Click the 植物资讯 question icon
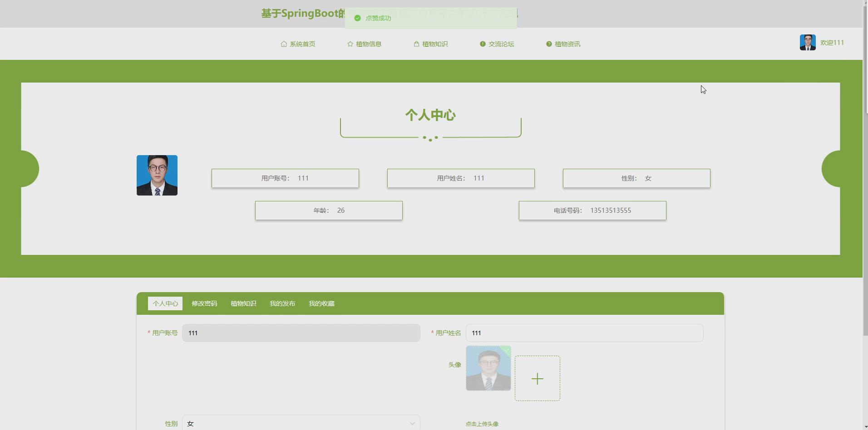The image size is (868, 430). click(547, 44)
